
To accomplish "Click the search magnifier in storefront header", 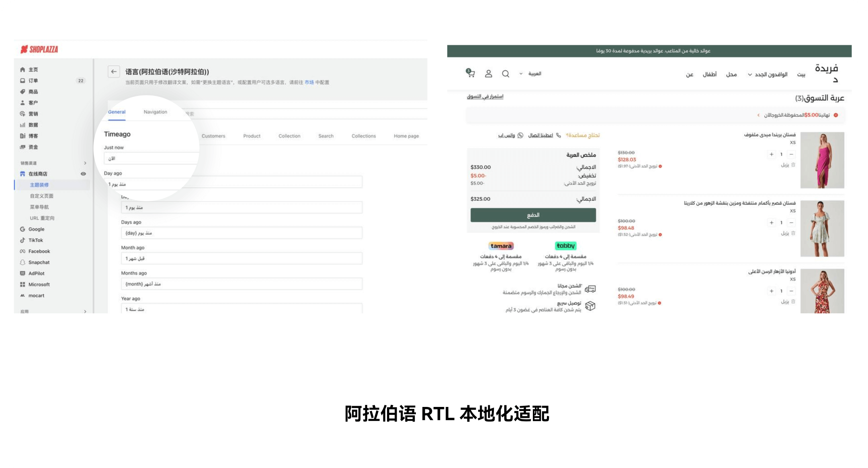I will pos(505,73).
